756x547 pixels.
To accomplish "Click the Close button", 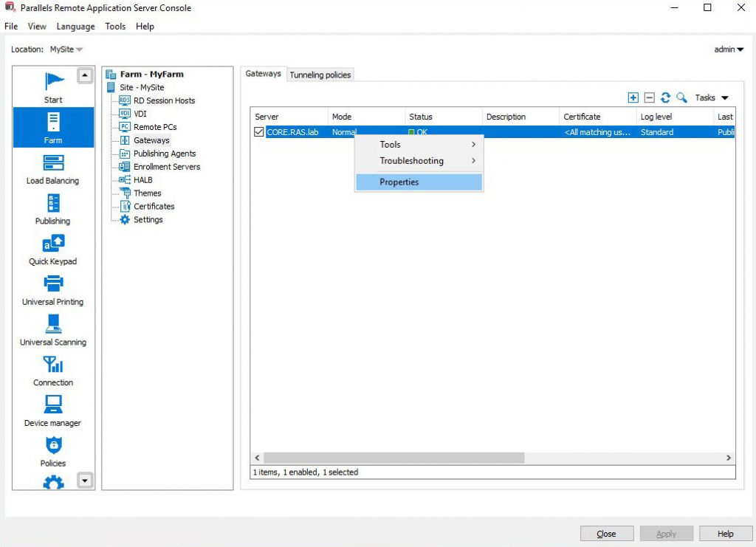I will 607,534.
